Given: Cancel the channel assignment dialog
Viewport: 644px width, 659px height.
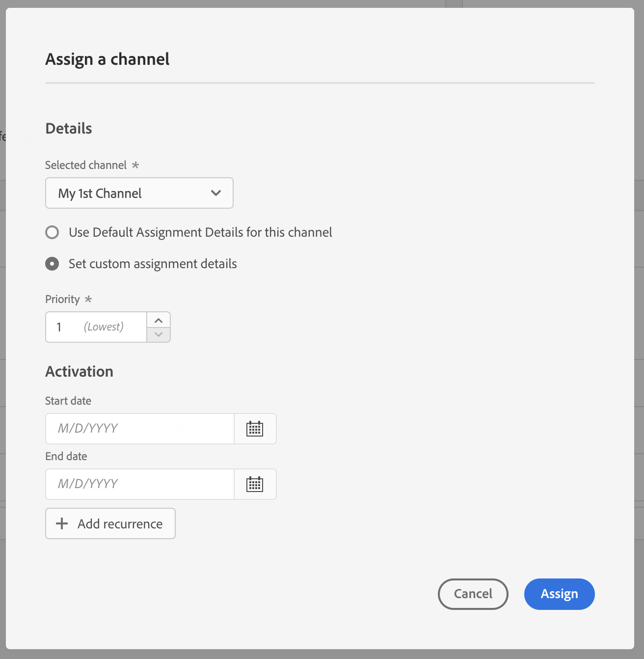Looking at the screenshot, I should click(473, 594).
